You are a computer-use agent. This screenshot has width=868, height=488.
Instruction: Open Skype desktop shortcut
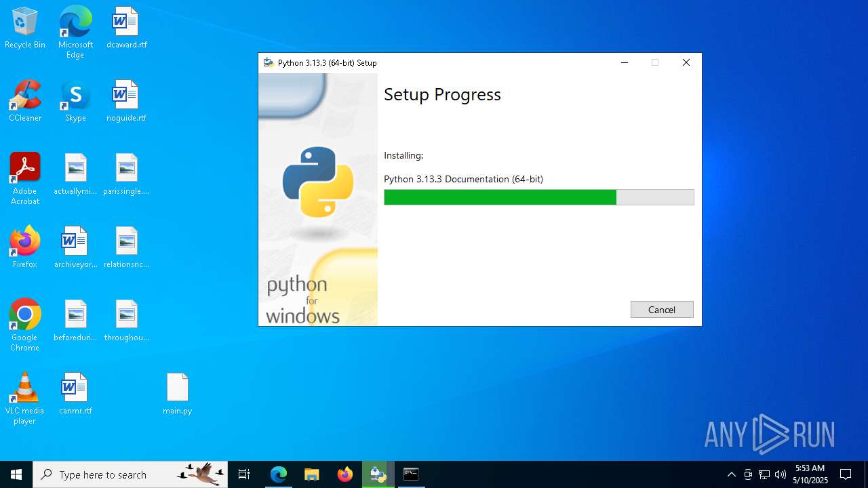[x=75, y=102]
